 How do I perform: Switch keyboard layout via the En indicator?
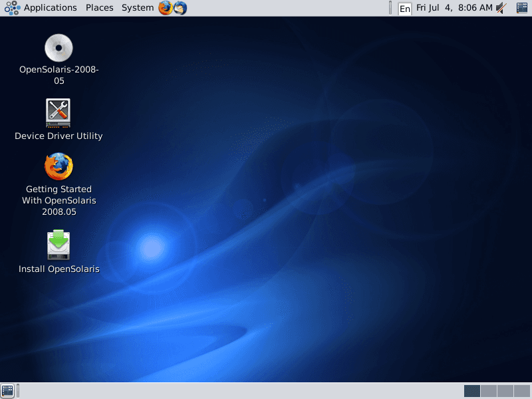(x=404, y=9)
